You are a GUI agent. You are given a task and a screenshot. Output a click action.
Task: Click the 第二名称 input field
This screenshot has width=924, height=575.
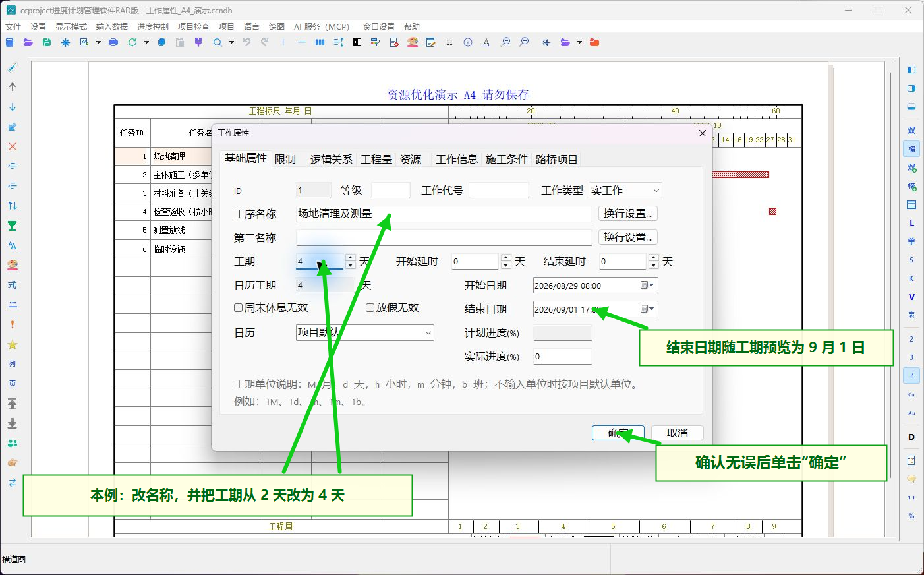click(444, 237)
